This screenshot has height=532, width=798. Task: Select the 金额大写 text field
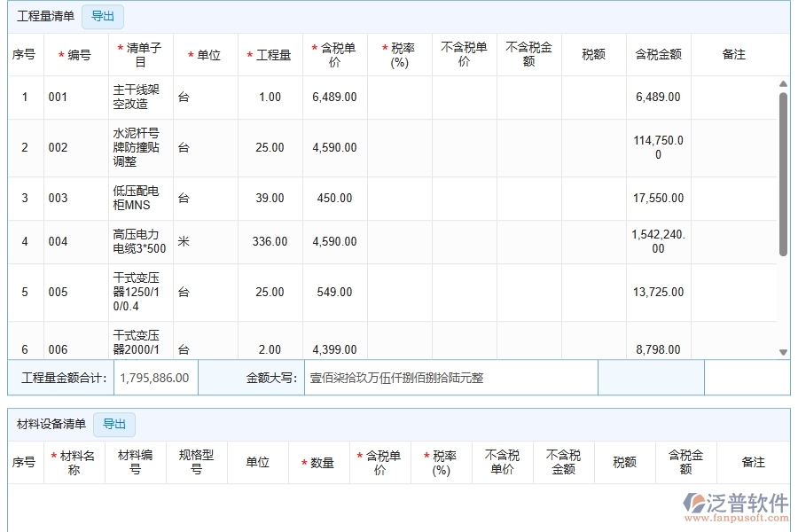tap(450, 378)
